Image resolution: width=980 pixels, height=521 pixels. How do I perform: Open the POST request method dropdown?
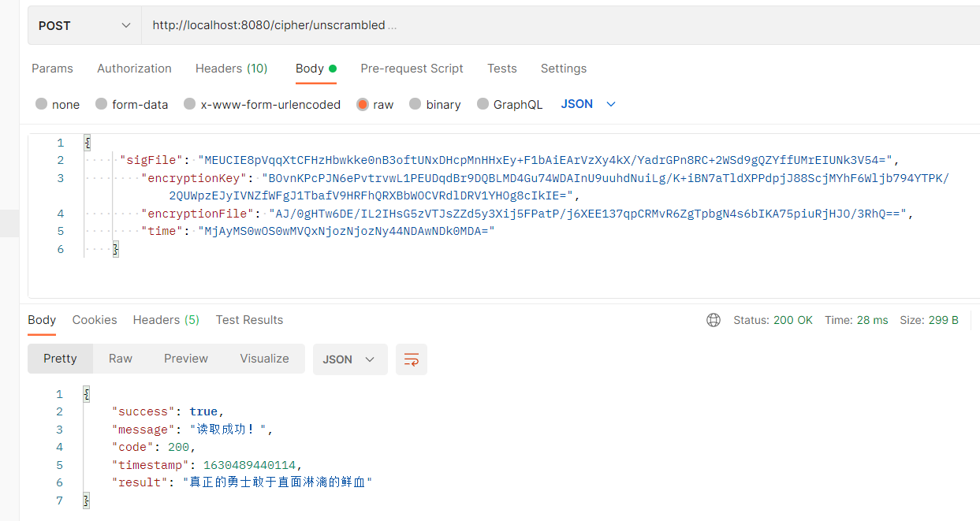(x=84, y=25)
